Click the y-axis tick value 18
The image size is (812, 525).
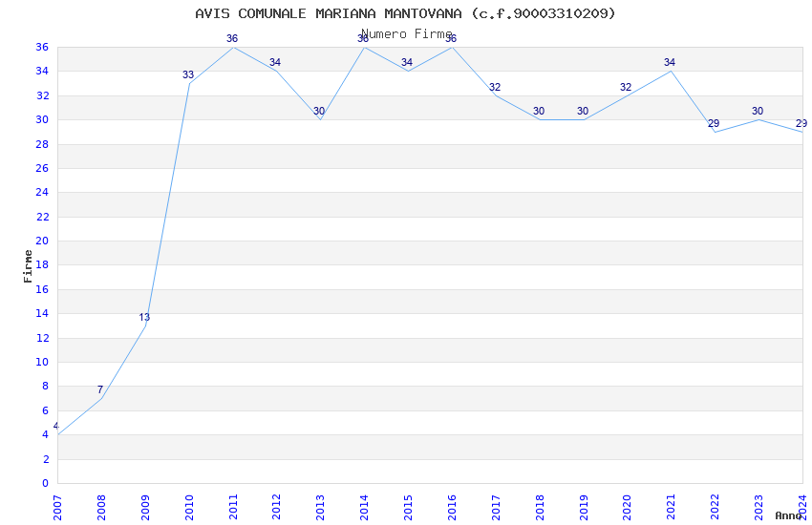click(42, 264)
